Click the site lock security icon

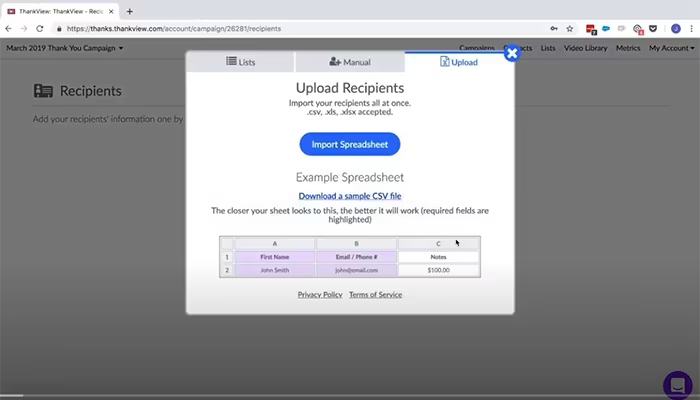(x=59, y=29)
